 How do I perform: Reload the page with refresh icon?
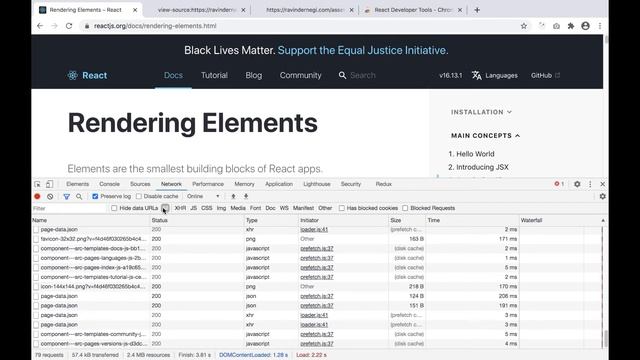click(69, 26)
